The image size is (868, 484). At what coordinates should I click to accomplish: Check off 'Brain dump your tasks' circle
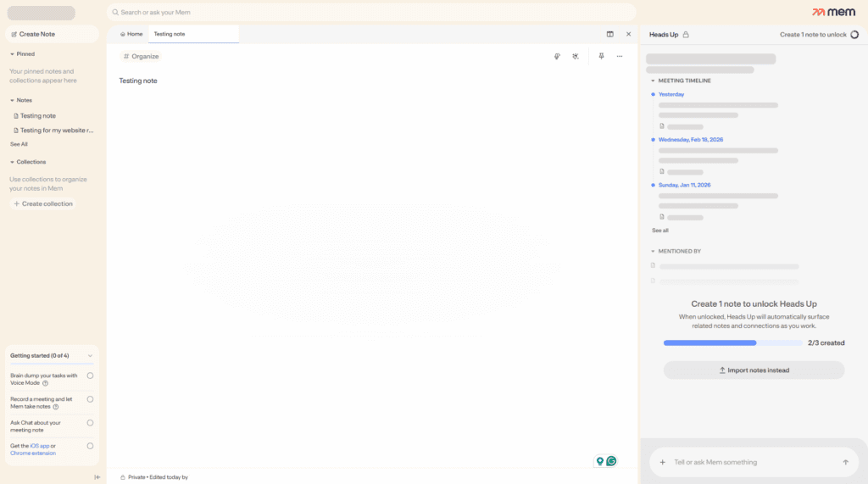(x=90, y=376)
